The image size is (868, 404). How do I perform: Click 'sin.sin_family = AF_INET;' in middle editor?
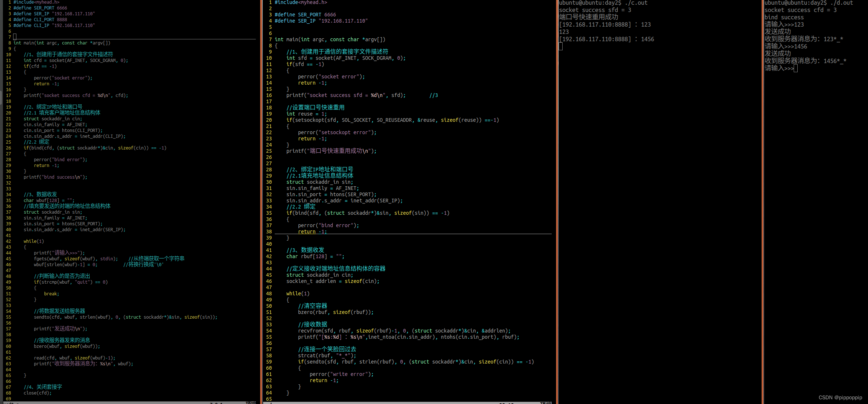coord(322,189)
